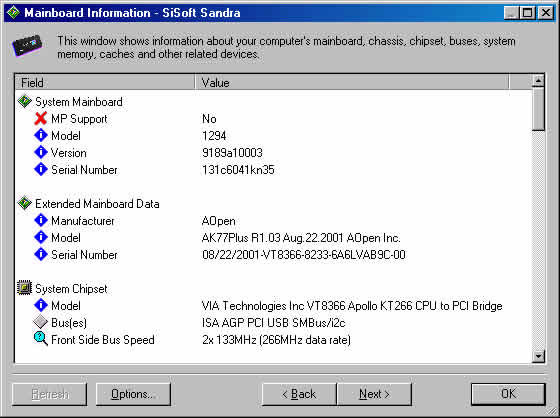Click the Refresh button
The image size is (560, 418).
click(x=50, y=394)
